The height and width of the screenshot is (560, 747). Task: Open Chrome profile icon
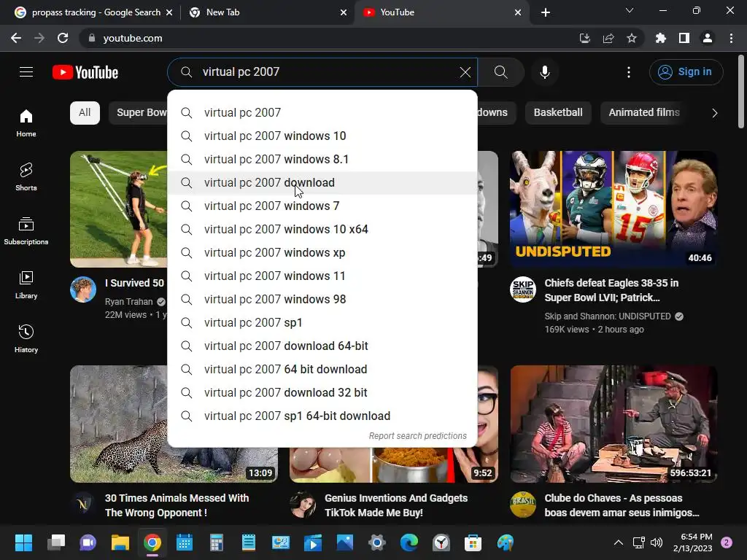tap(708, 38)
